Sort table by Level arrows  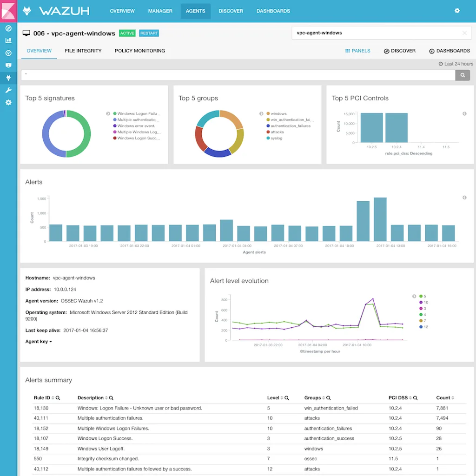[x=282, y=398]
